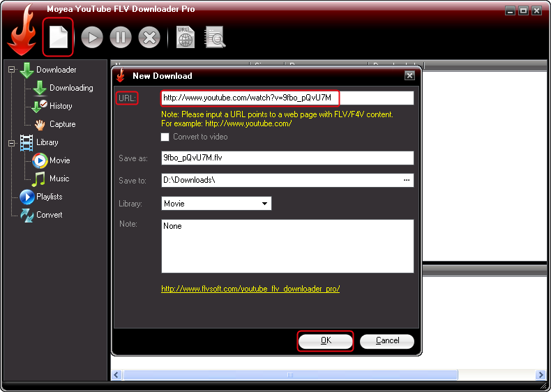The image size is (551, 392).
Task: Open the flvsoft.com product link
Action: 250,289
